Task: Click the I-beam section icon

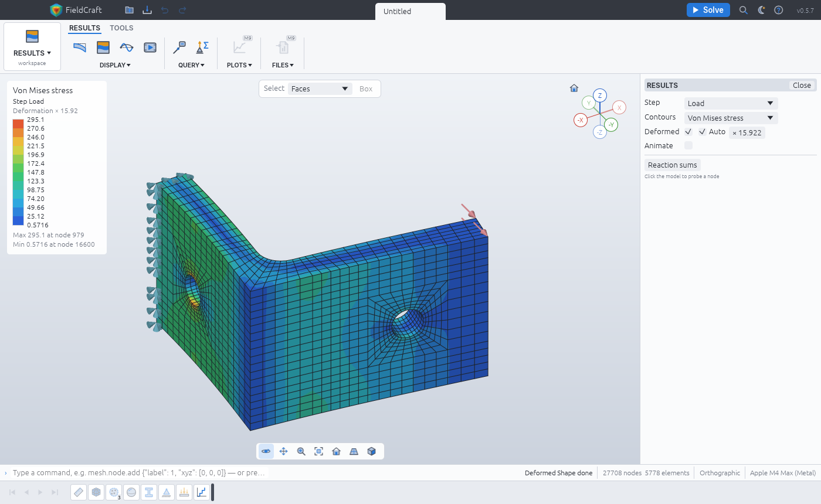Action: [149, 492]
